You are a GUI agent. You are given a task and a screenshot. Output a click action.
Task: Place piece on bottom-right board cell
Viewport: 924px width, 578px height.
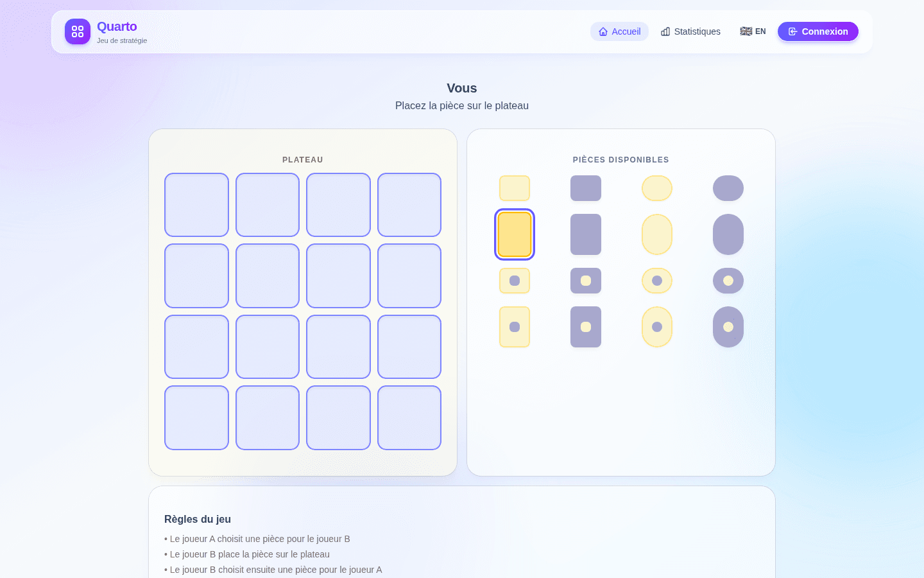point(409,417)
